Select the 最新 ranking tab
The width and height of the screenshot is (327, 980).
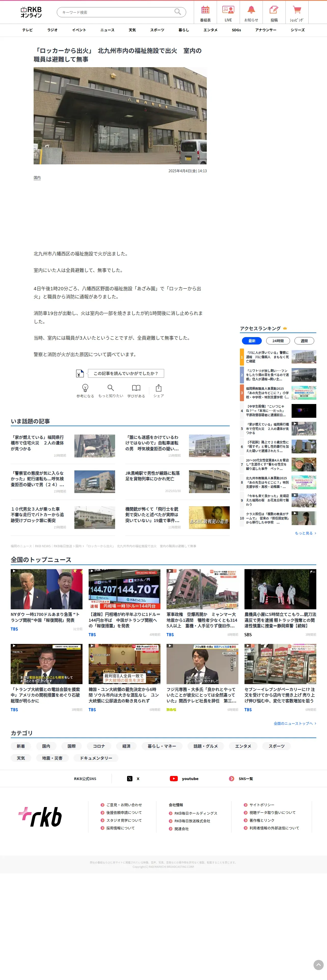(252, 341)
